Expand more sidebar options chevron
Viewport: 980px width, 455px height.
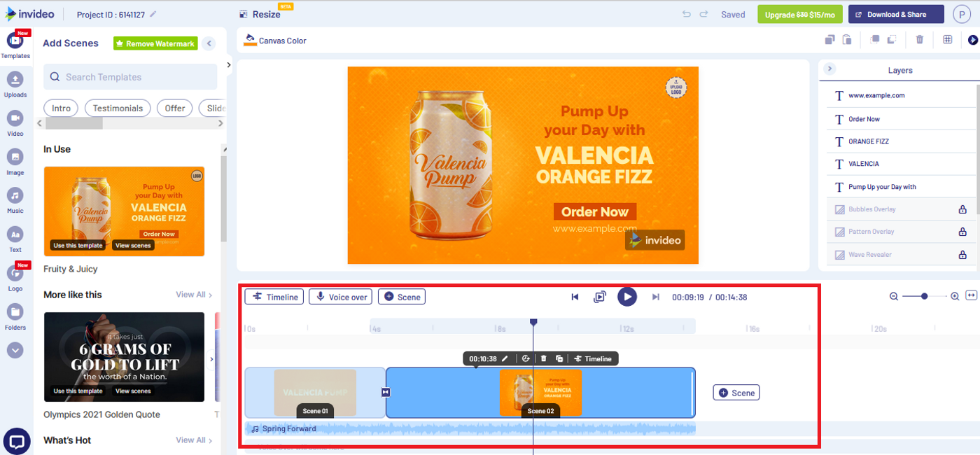pyautogui.click(x=15, y=350)
